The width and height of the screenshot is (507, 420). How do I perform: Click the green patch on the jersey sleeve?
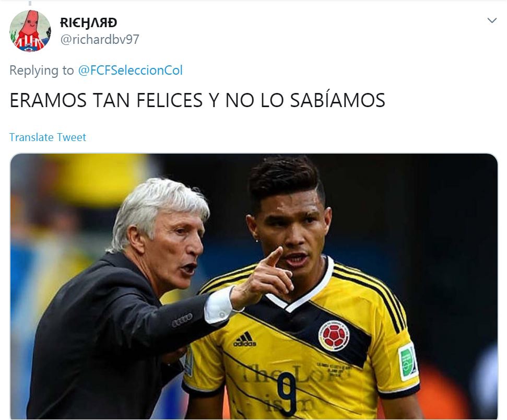407,361
